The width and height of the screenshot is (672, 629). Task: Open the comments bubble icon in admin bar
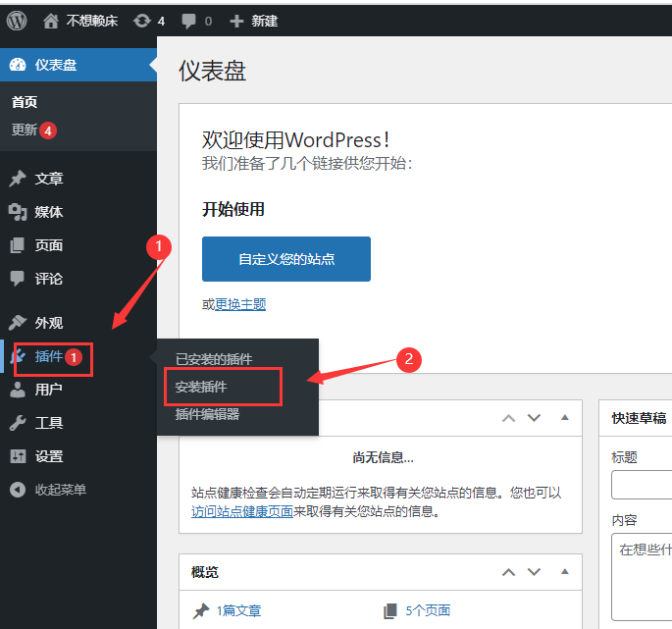click(x=188, y=21)
